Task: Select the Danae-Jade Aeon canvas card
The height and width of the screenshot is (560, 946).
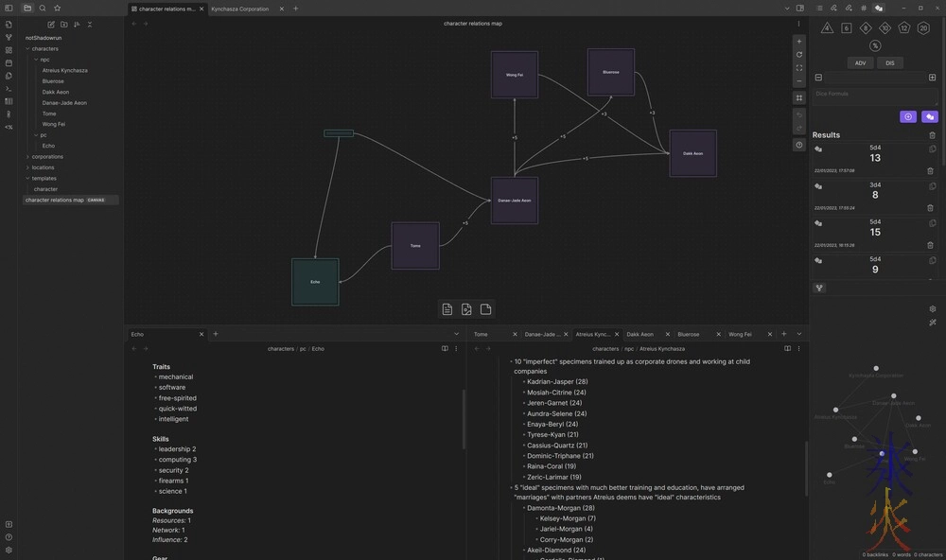Action: tap(514, 201)
